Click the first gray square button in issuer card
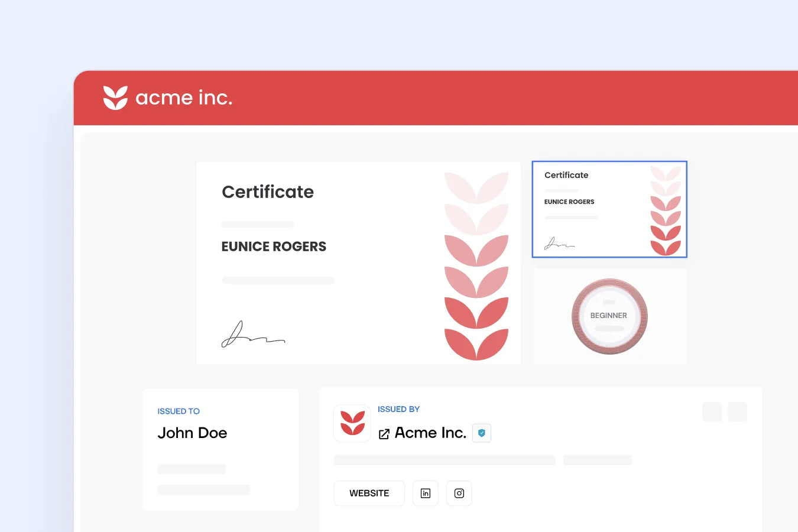 click(712, 411)
